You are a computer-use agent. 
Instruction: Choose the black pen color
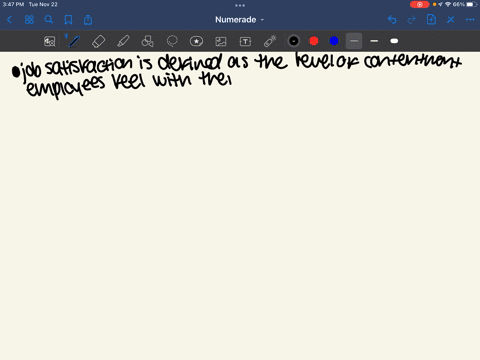pyautogui.click(x=294, y=41)
